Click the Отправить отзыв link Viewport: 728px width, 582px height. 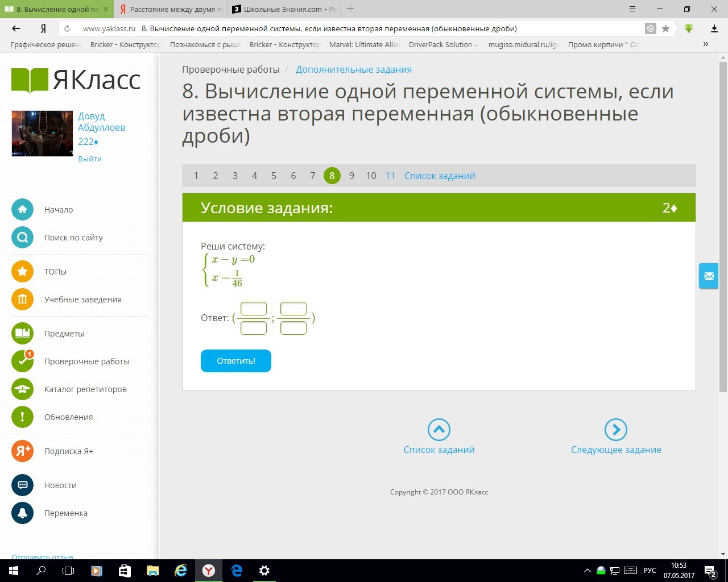tap(42, 556)
